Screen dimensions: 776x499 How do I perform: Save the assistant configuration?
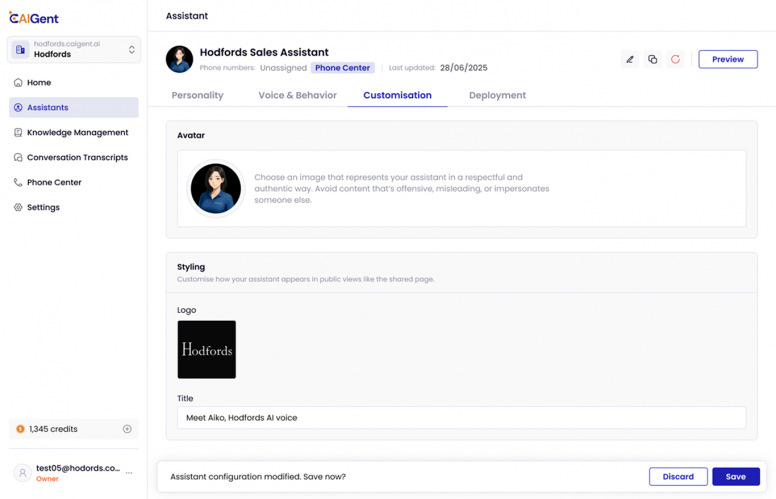735,477
